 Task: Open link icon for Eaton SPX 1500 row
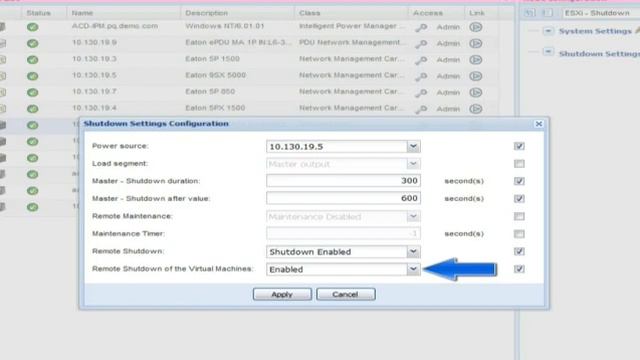476,109
